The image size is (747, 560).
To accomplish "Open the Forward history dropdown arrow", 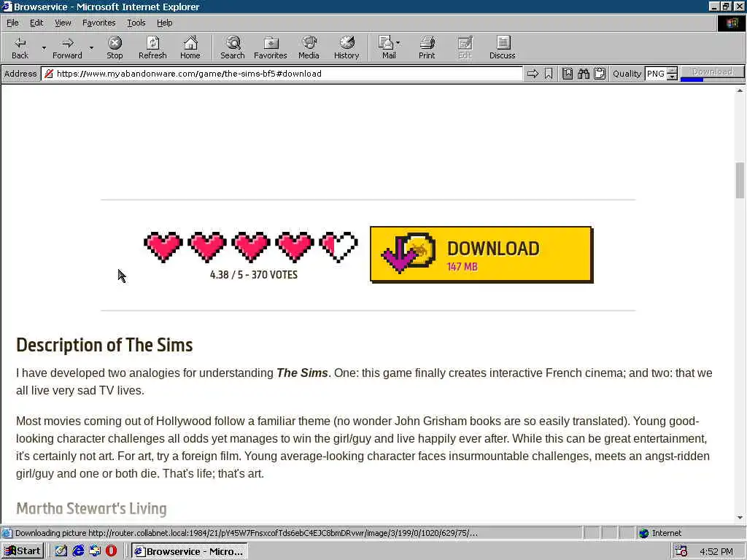I will pyautogui.click(x=91, y=47).
